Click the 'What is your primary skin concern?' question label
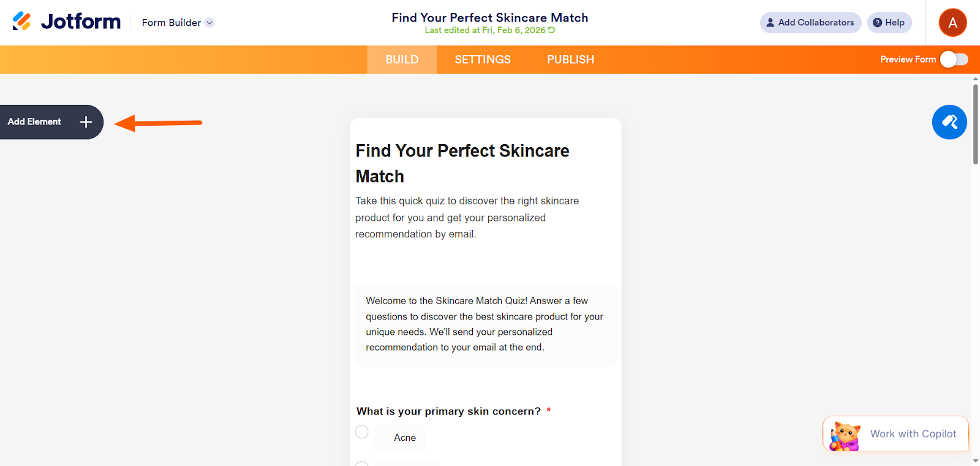Viewport: 980px width, 466px height. coord(448,411)
